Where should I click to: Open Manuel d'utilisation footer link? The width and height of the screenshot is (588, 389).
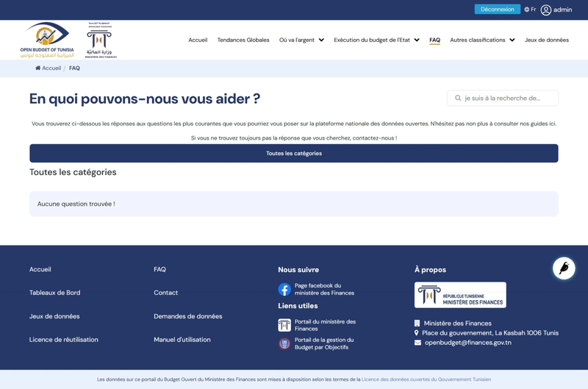pyautogui.click(x=182, y=340)
